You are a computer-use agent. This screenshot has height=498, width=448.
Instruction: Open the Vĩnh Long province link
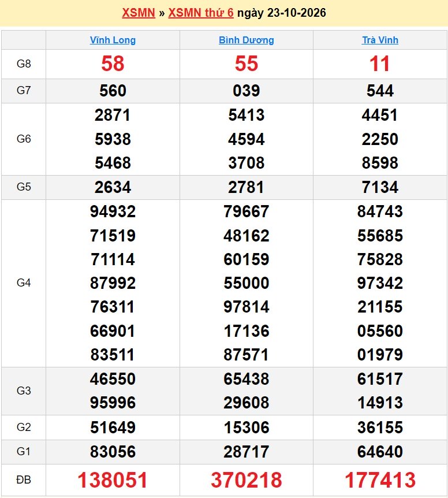click(113, 40)
